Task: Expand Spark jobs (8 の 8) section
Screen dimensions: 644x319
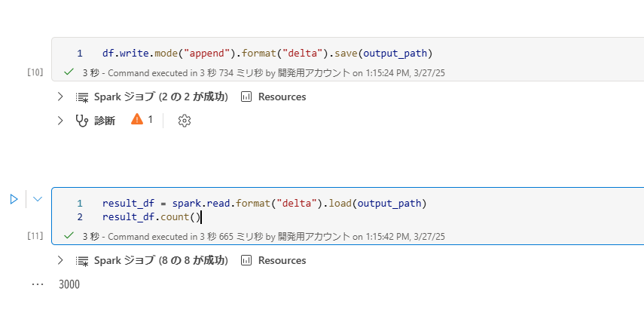Action: (60, 260)
